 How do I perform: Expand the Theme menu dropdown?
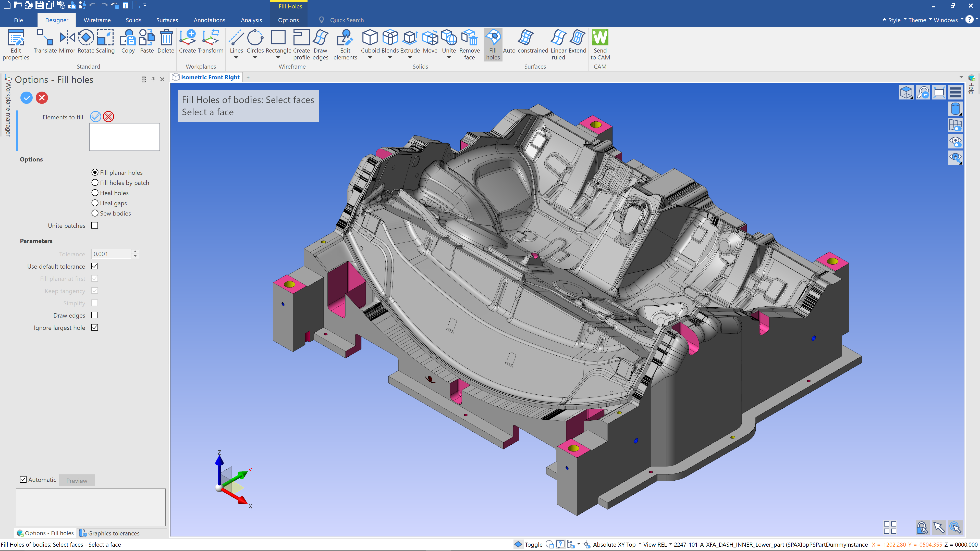click(920, 20)
